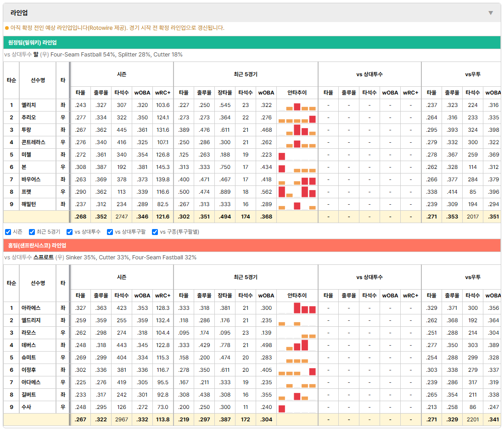This screenshot has height=431, width=504.
Task: Select the 원정팀(밀워키) 라인업 header bar
Action: click(x=252, y=43)
